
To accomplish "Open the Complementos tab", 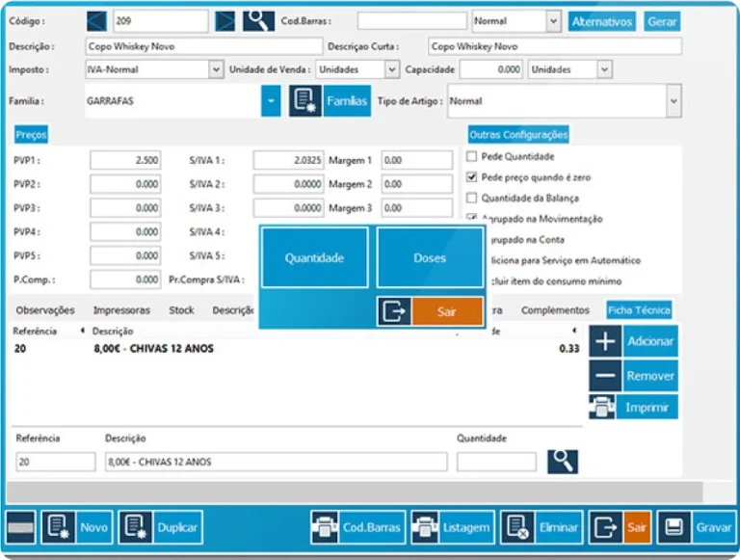I will [554, 310].
